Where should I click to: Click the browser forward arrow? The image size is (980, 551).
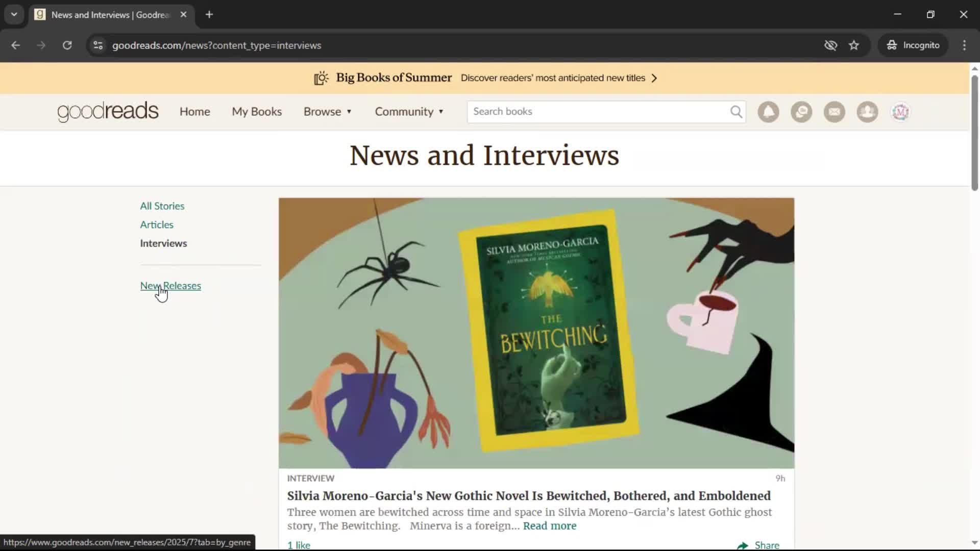(41, 45)
